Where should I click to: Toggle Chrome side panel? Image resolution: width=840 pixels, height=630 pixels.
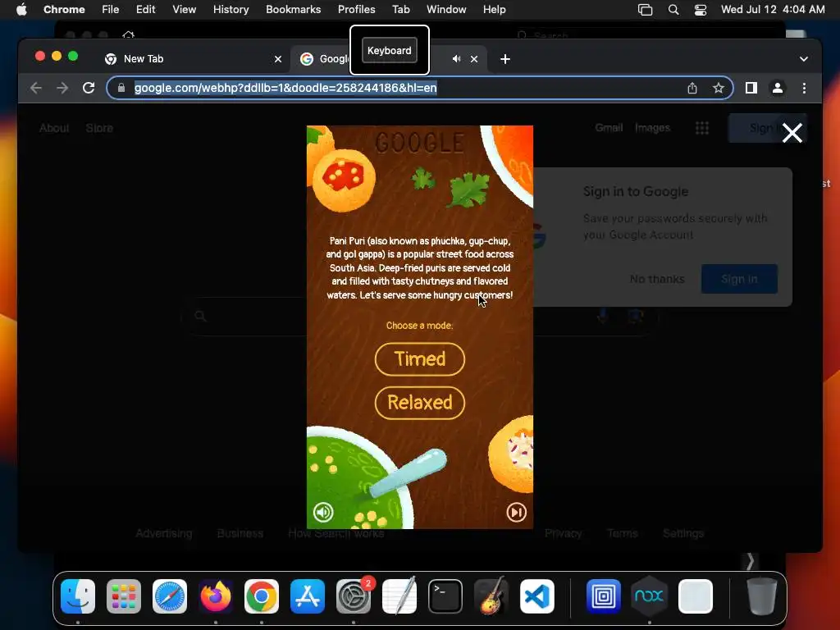point(751,88)
